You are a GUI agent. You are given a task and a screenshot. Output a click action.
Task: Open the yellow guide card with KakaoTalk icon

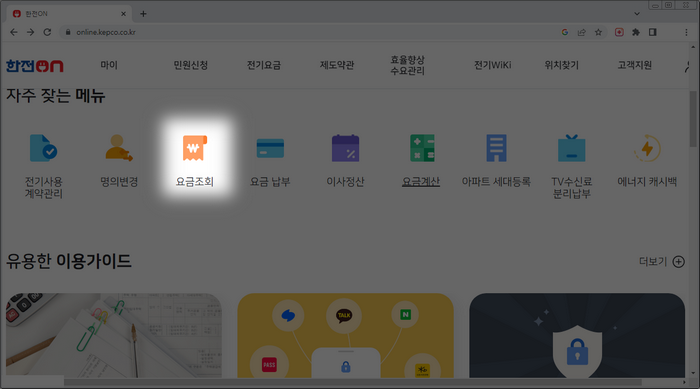(x=346, y=335)
